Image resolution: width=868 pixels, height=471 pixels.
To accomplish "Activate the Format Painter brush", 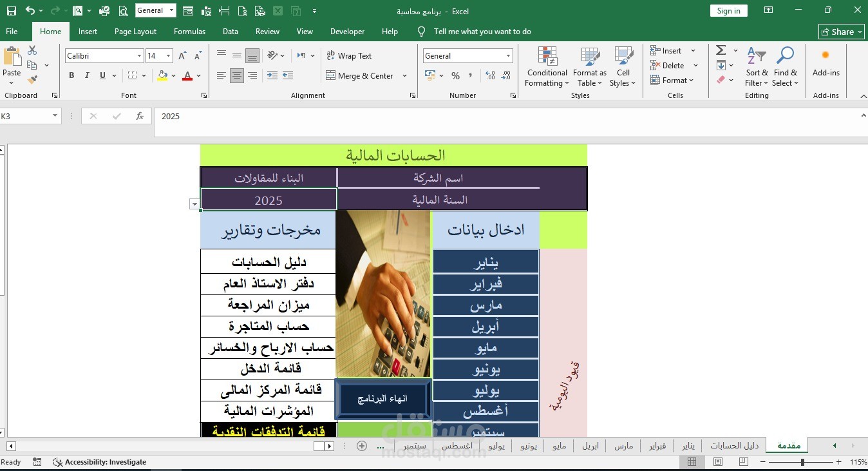I will pyautogui.click(x=32, y=80).
